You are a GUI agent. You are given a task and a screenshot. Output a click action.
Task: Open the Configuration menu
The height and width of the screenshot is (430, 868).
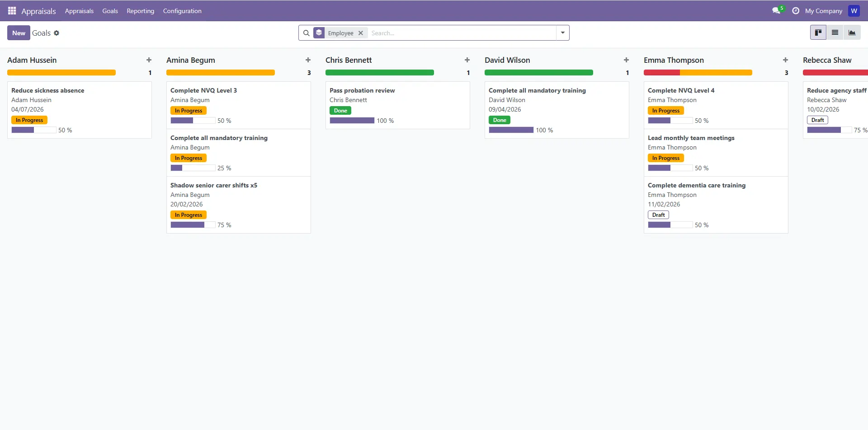coord(182,11)
